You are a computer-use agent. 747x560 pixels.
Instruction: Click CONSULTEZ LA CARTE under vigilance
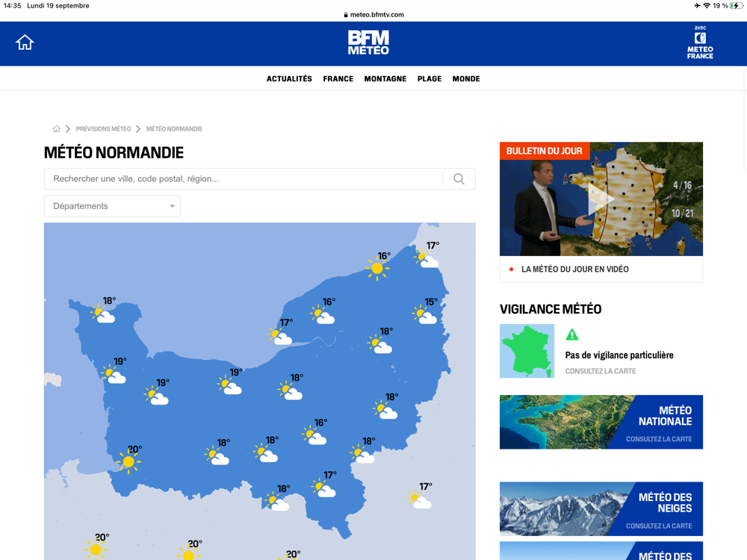pyautogui.click(x=601, y=371)
